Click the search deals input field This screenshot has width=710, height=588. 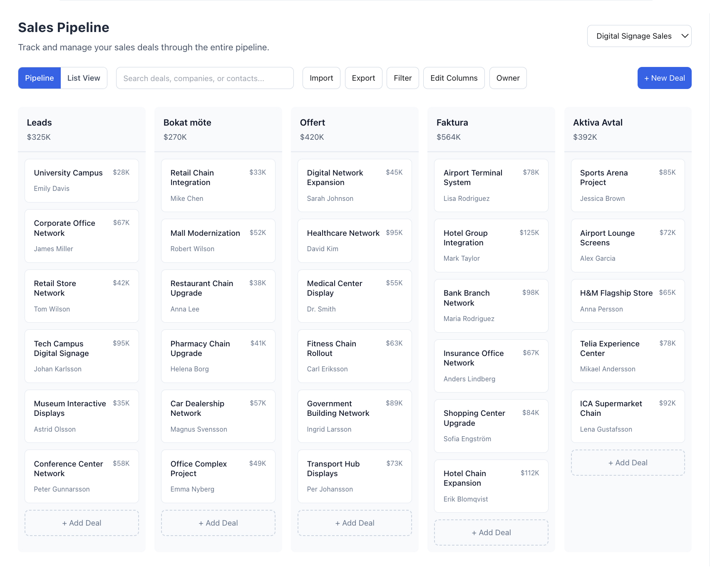tap(204, 78)
